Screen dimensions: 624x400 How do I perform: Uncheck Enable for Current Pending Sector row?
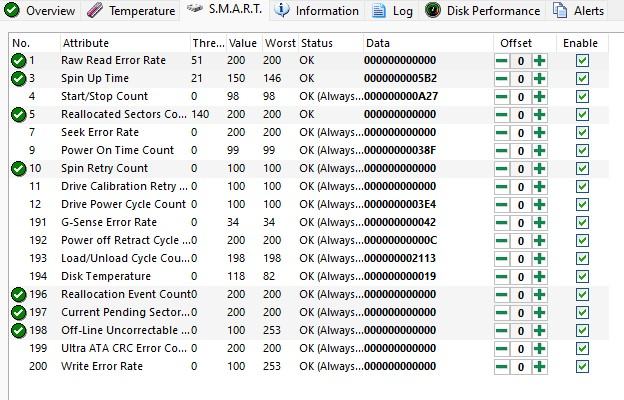(582, 313)
